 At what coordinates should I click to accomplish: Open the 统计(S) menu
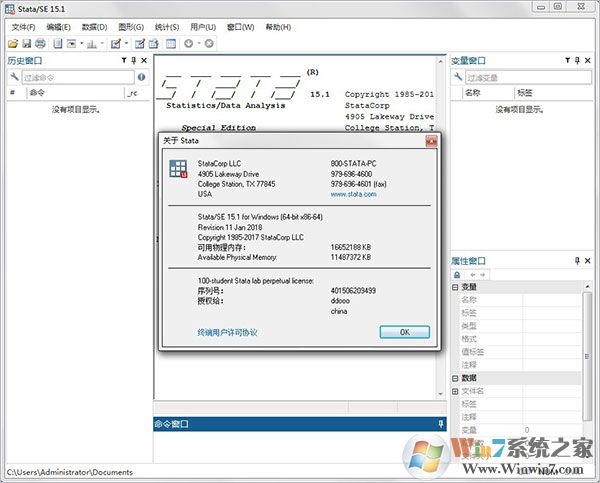tap(167, 27)
